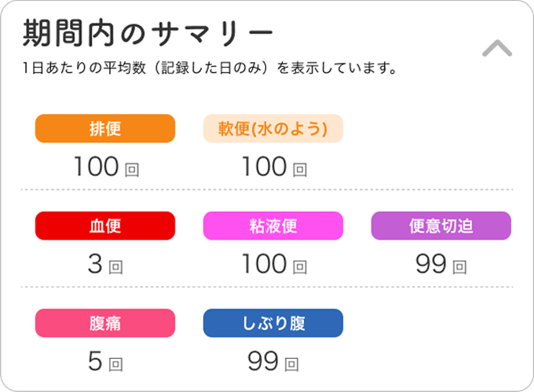
Task: Select the blue しぶり腹 badge
Action: tap(273, 323)
